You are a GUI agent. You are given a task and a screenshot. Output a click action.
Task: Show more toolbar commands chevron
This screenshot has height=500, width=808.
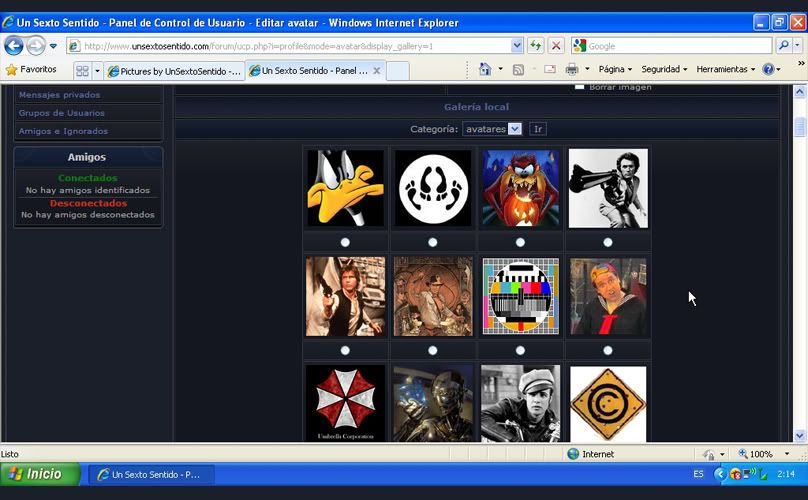point(801,63)
